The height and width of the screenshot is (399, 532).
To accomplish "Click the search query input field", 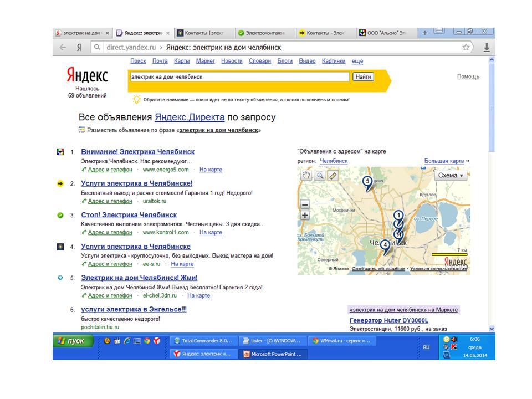I will [x=239, y=77].
